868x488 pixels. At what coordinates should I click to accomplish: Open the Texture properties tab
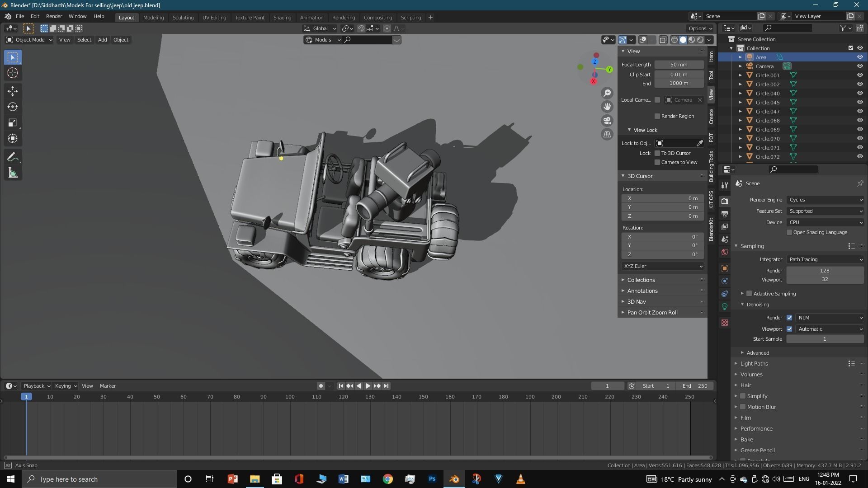(725, 323)
